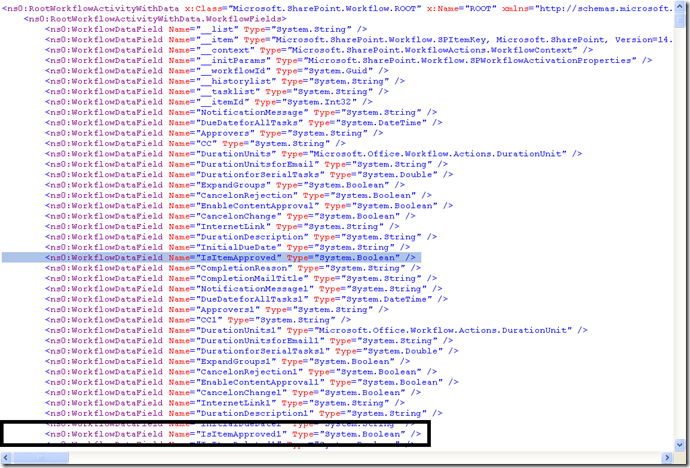Select the "ExpandGroups" Boolean field line
The image size is (690, 468).
coord(224,185)
